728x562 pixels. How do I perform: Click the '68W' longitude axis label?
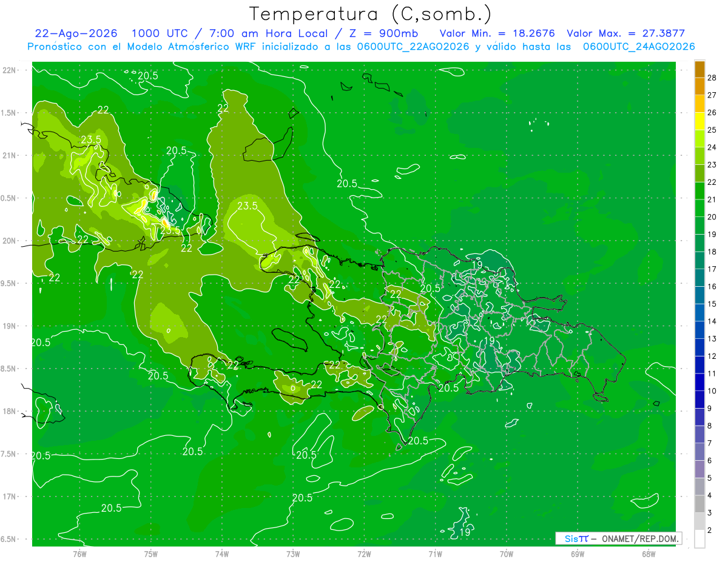coord(648,554)
